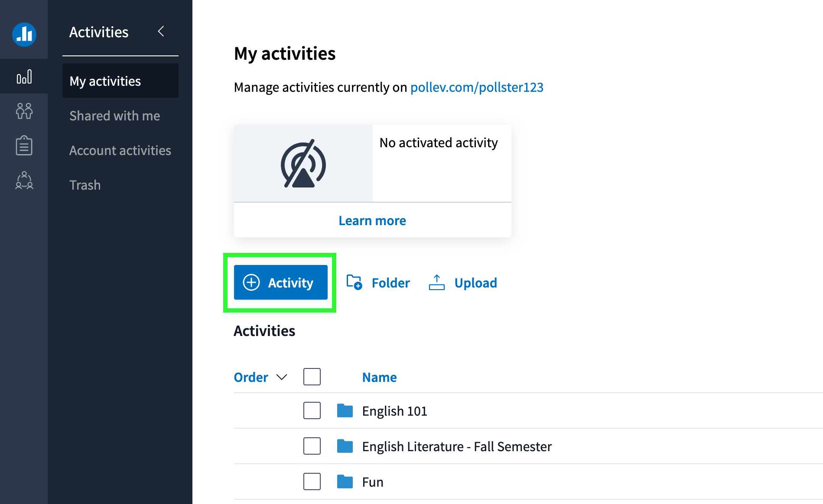Open the Teams group sidebar icon
The image size is (823, 504).
[24, 180]
